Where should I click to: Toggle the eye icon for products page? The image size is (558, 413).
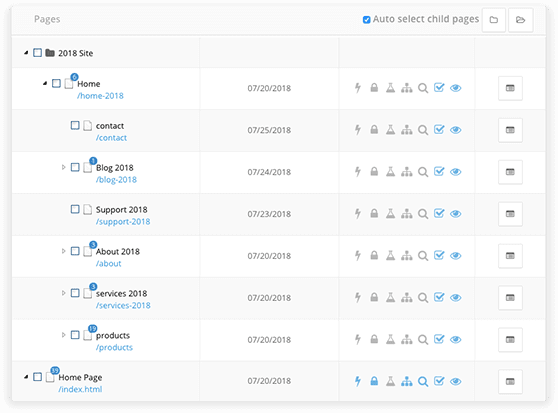click(x=456, y=340)
